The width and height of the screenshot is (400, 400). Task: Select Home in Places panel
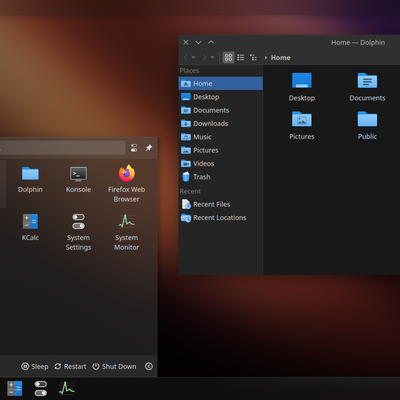point(221,83)
